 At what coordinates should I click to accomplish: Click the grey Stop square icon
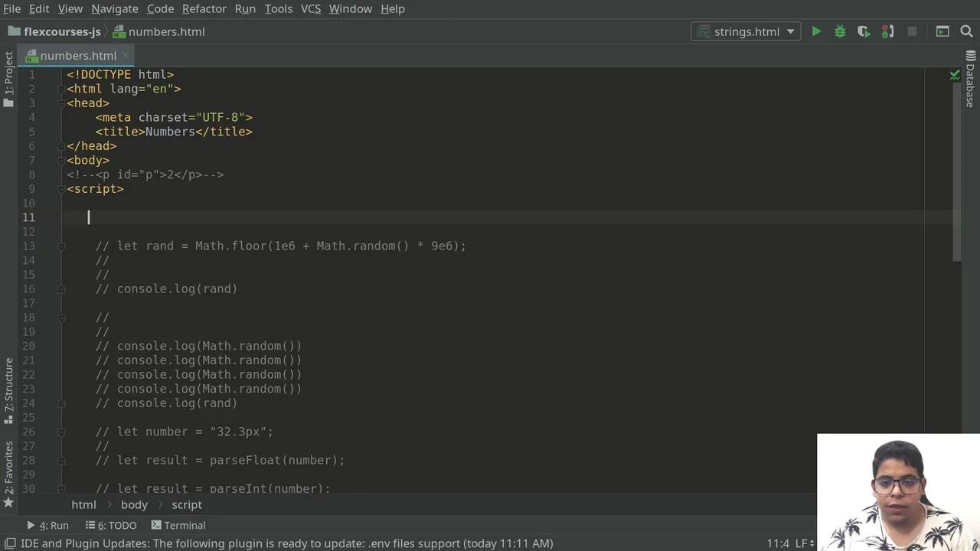click(x=912, y=31)
